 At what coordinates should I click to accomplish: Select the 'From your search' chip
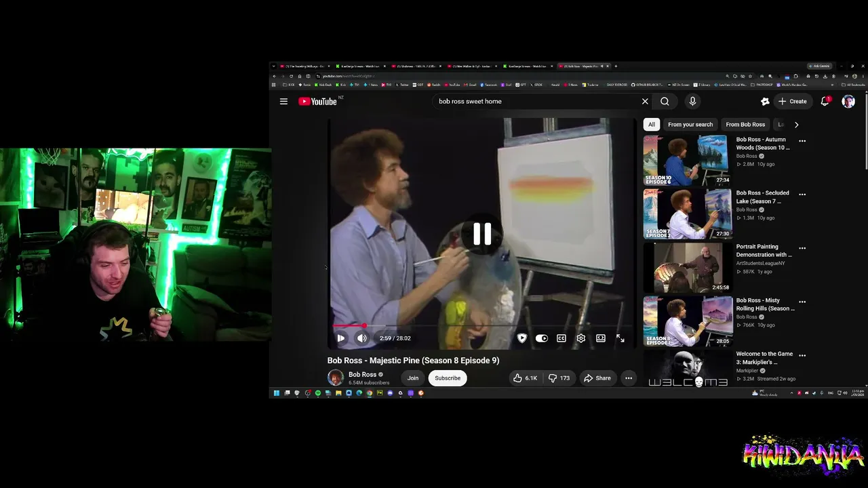(x=690, y=125)
